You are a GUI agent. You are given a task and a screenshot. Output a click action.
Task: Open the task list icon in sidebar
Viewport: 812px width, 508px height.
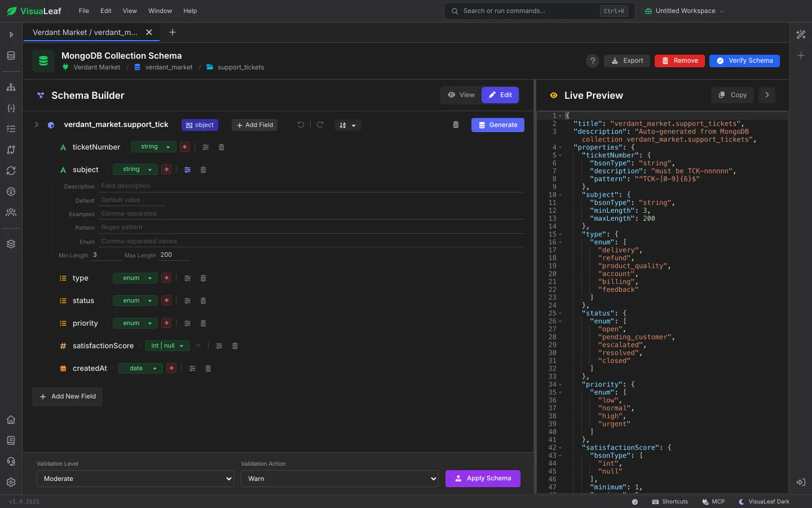coord(11,129)
